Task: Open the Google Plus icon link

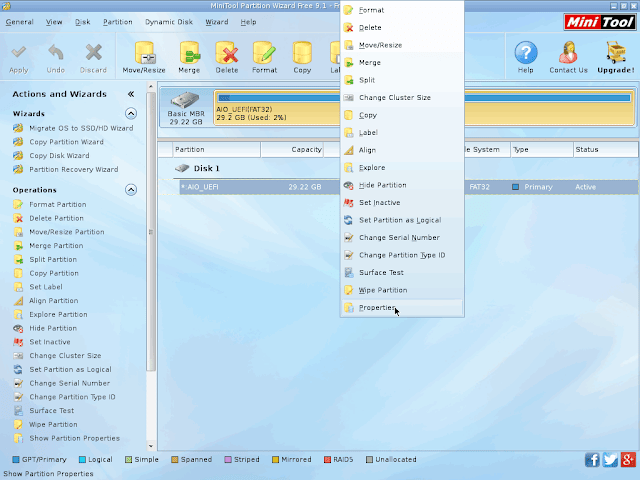Action: point(628,460)
